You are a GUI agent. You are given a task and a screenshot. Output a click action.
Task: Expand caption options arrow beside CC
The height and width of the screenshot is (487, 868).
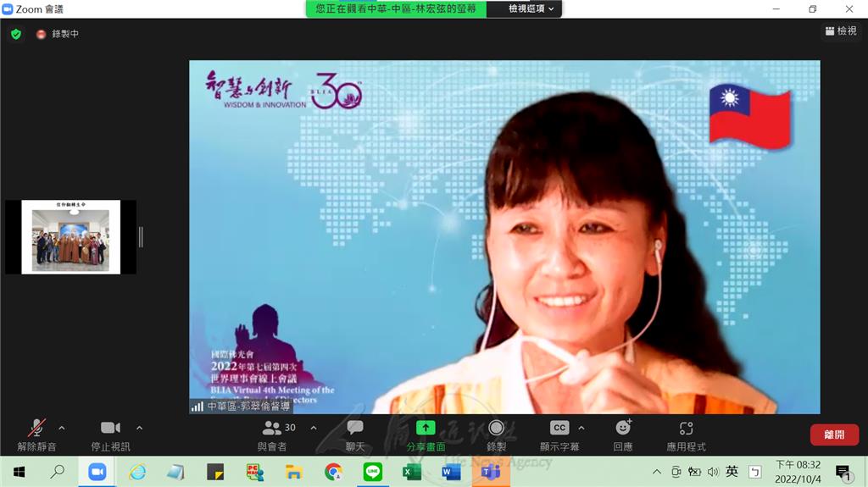coord(581,428)
